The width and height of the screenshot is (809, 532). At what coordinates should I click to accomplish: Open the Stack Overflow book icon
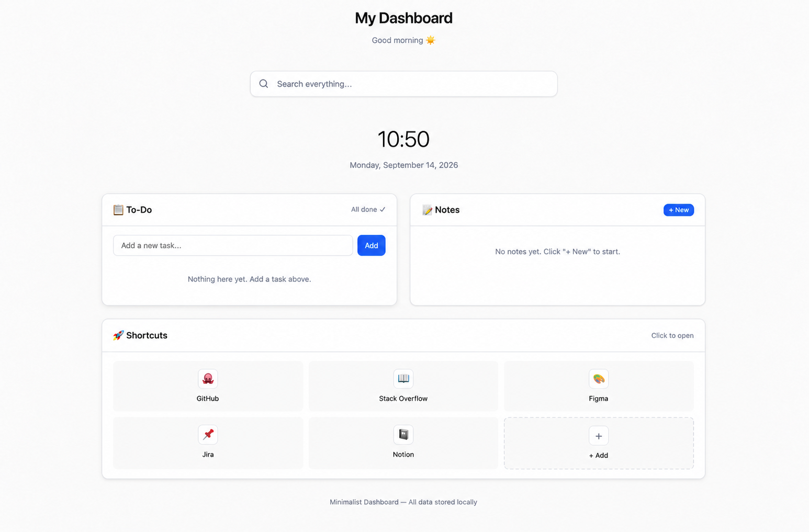403,379
